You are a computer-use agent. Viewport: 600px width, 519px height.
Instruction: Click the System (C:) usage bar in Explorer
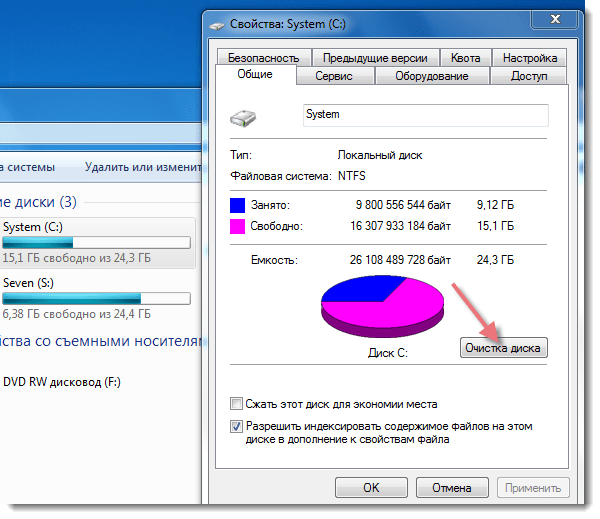[96, 242]
